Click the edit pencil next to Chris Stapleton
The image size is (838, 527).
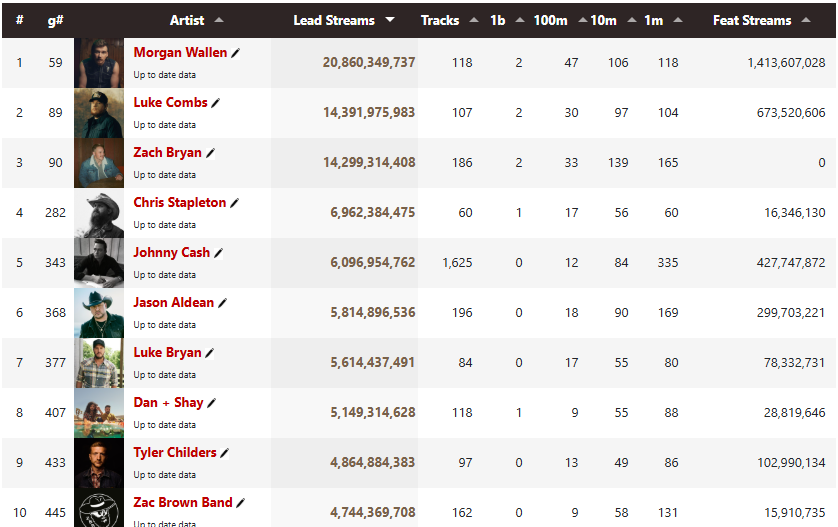coord(234,203)
